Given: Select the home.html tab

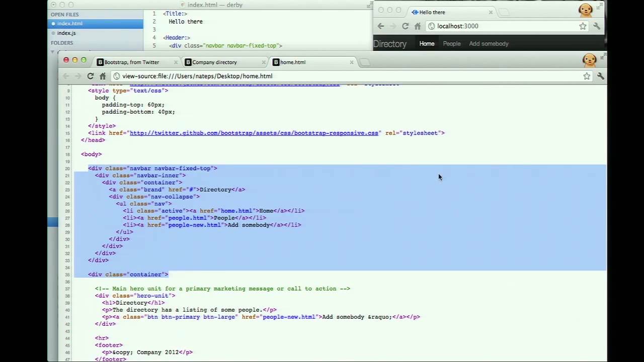Looking at the screenshot, I should click(x=313, y=62).
